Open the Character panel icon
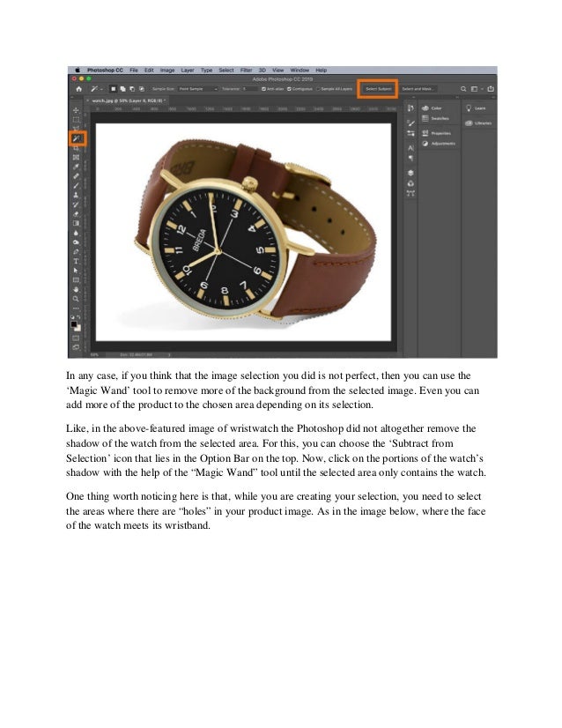This screenshot has height=728, width=562. coord(410,148)
